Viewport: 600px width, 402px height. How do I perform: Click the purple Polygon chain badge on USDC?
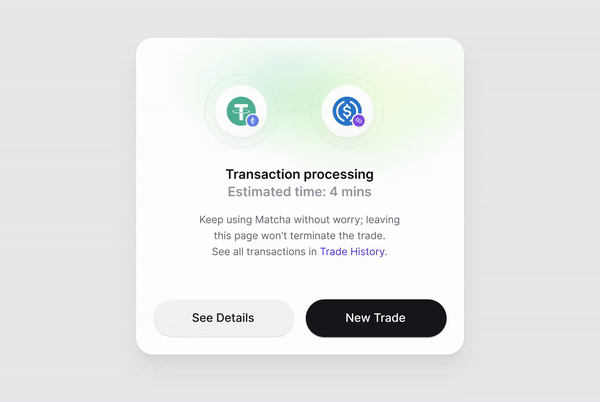tap(359, 121)
